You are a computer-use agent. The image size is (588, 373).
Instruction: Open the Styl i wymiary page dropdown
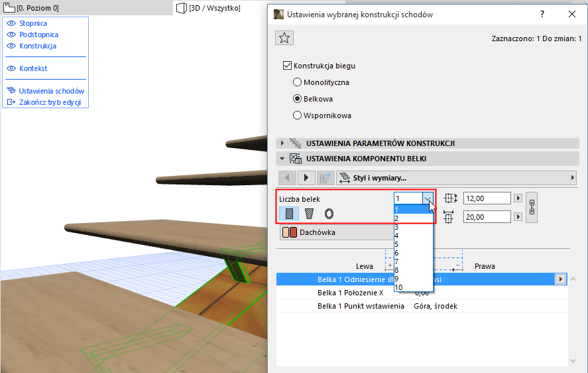tap(456, 178)
